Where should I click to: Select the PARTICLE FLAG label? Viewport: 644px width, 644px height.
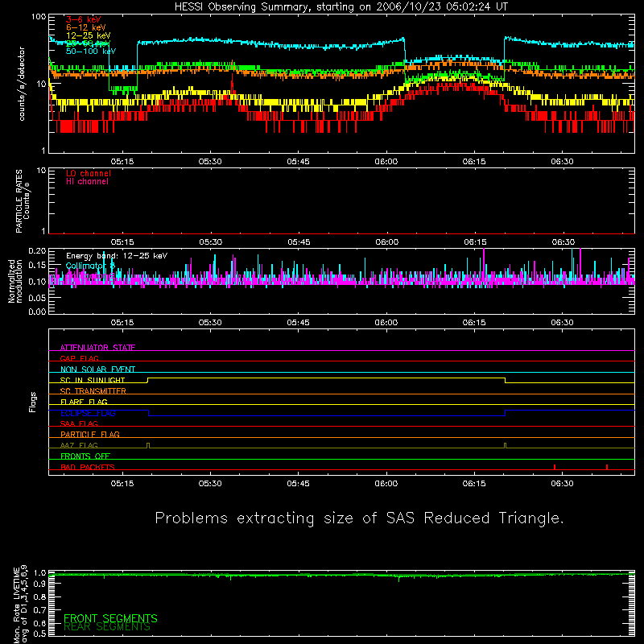click(x=90, y=435)
